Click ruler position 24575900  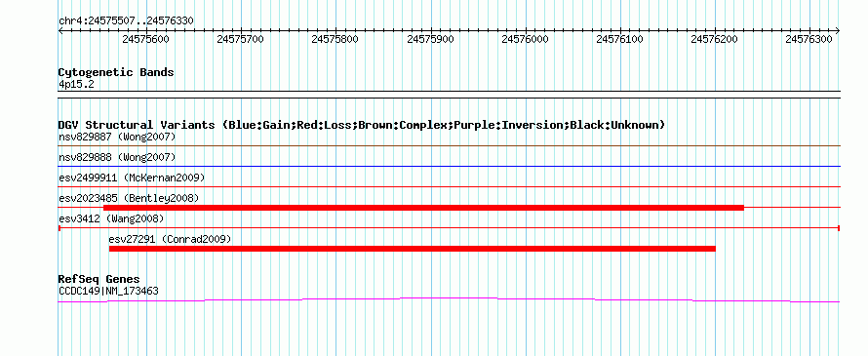[431, 39]
